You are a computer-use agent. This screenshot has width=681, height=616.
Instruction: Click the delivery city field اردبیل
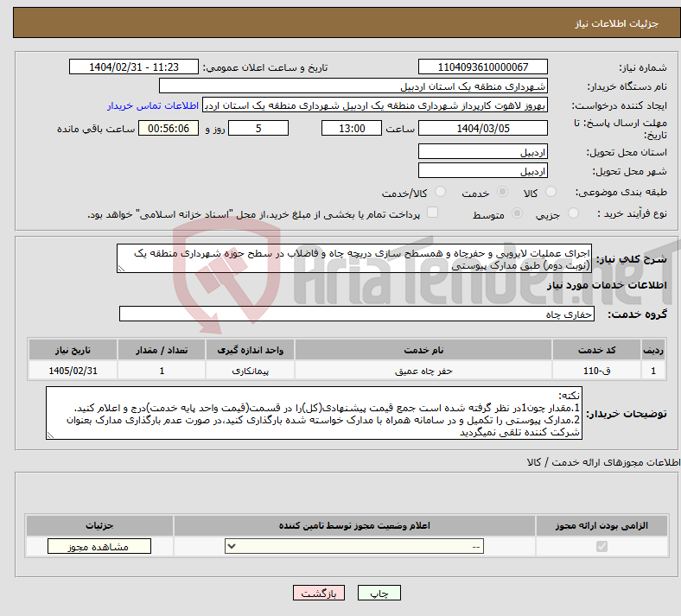(482, 170)
